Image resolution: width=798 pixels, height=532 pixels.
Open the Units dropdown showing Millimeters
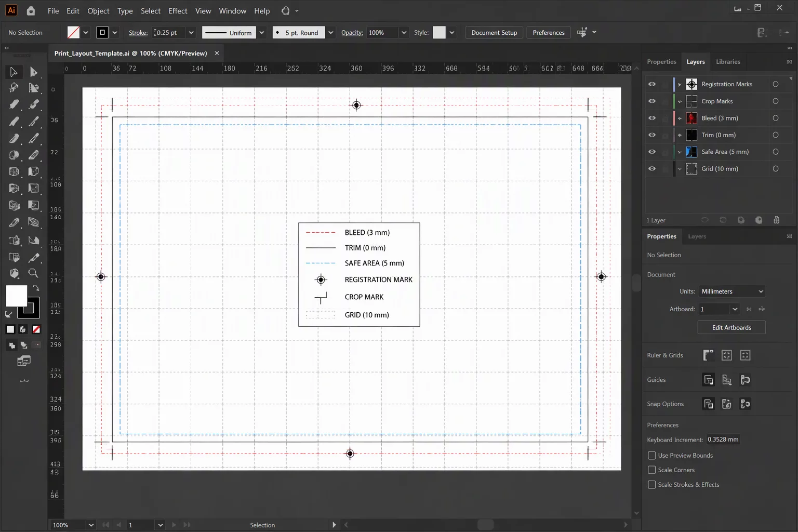coord(731,291)
